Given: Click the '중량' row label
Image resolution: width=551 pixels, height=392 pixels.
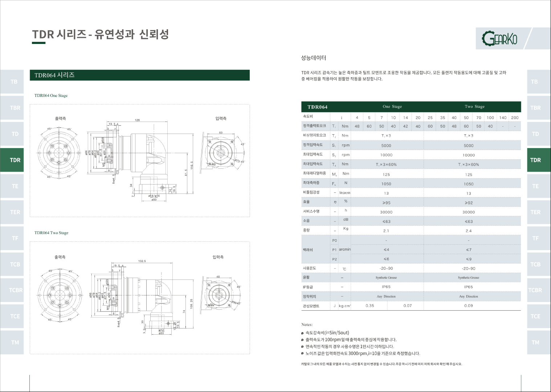Looking at the screenshot, I should click(306, 230).
